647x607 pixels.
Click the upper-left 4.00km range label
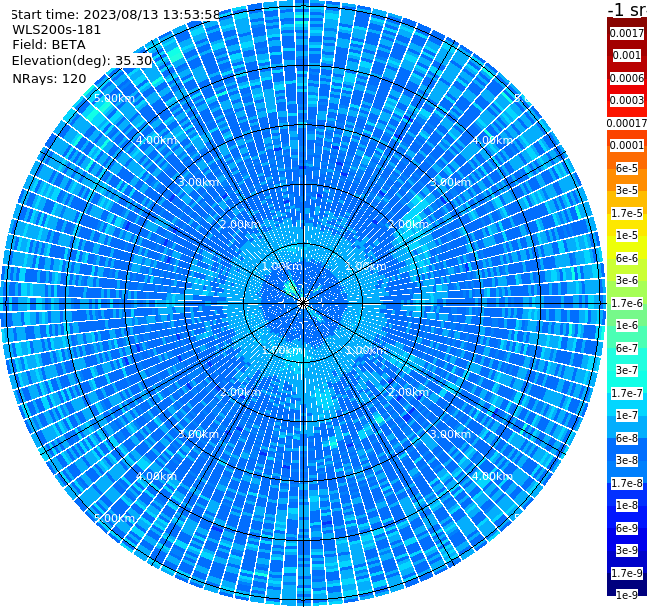coord(156,140)
